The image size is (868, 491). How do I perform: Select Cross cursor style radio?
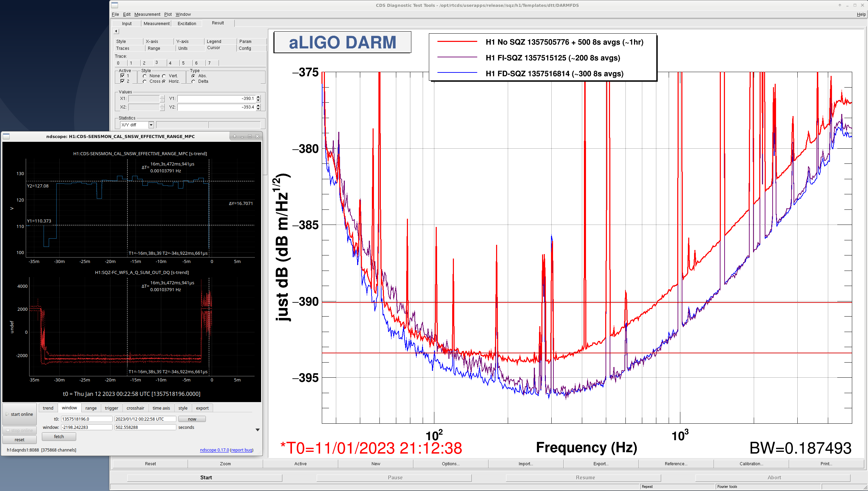click(145, 82)
